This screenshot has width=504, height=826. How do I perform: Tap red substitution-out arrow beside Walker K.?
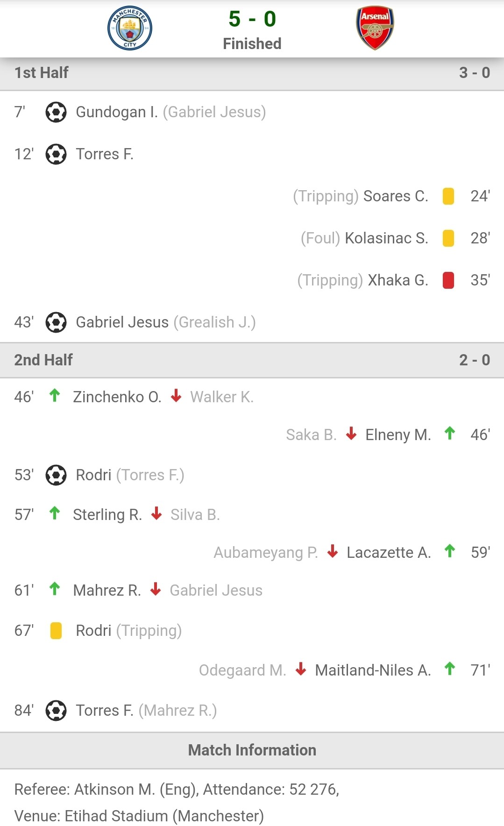click(176, 396)
